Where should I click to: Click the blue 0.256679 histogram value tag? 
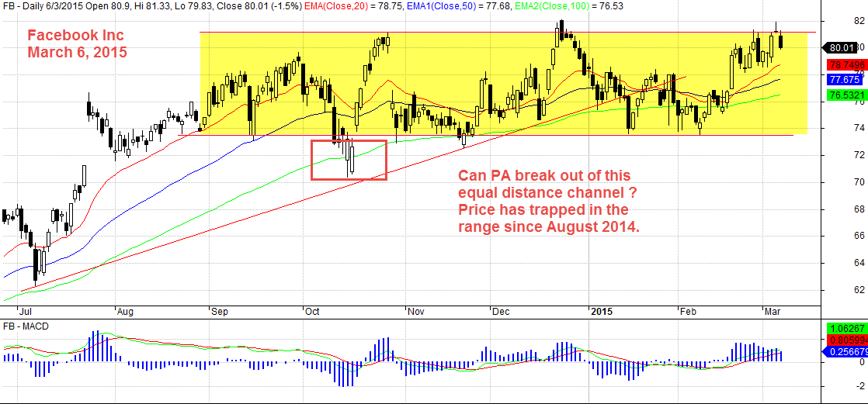tap(845, 351)
